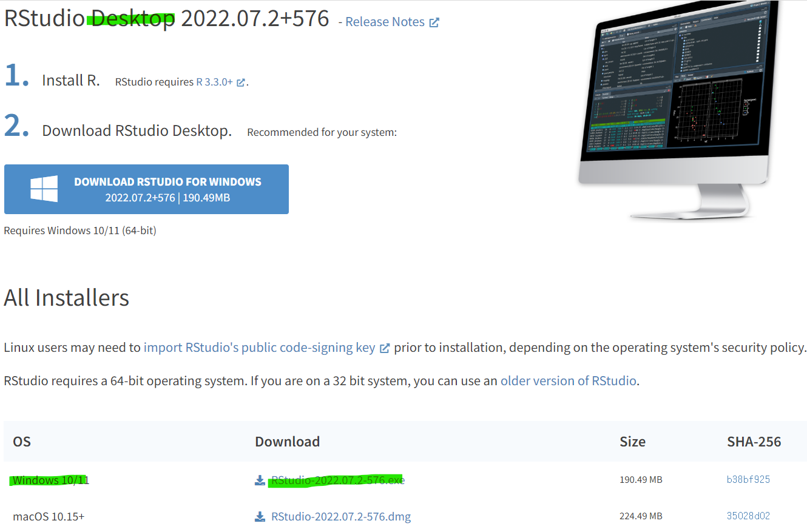This screenshot has height=532, width=807.
Task: Click Download RStudio for Windows button
Action: tap(146, 189)
